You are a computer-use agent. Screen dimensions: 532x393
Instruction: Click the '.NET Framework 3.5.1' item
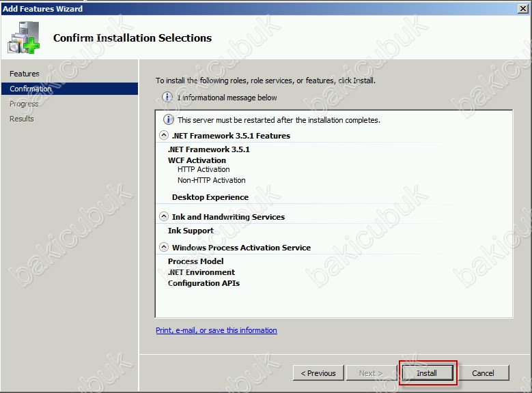point(209,149)
